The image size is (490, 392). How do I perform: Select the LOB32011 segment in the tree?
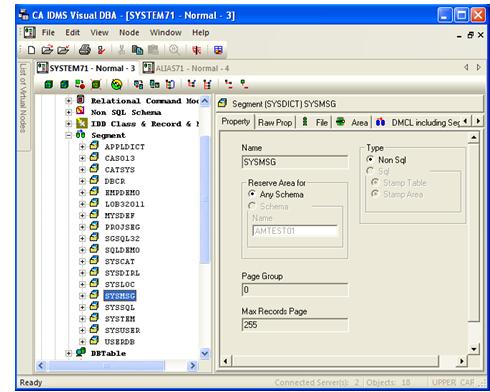125,204
